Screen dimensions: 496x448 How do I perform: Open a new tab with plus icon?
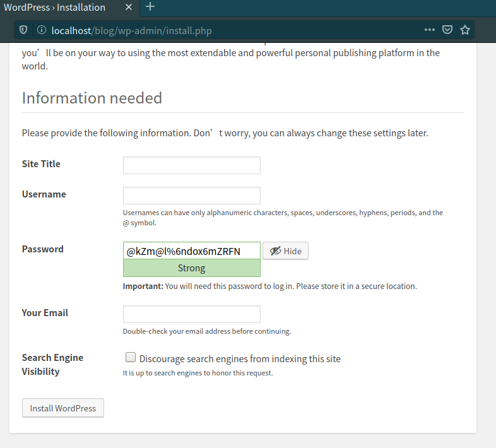(150, 7)
